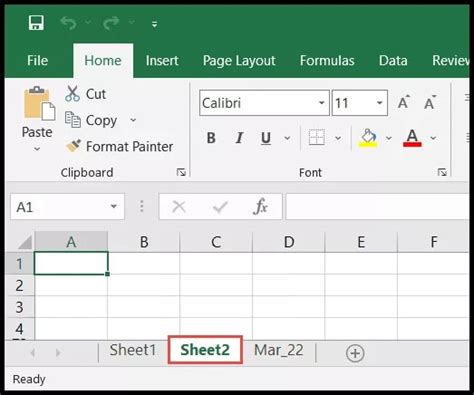Select row 1 header
The height and width of the screenshot is (395, 474).
click(20, 264)
